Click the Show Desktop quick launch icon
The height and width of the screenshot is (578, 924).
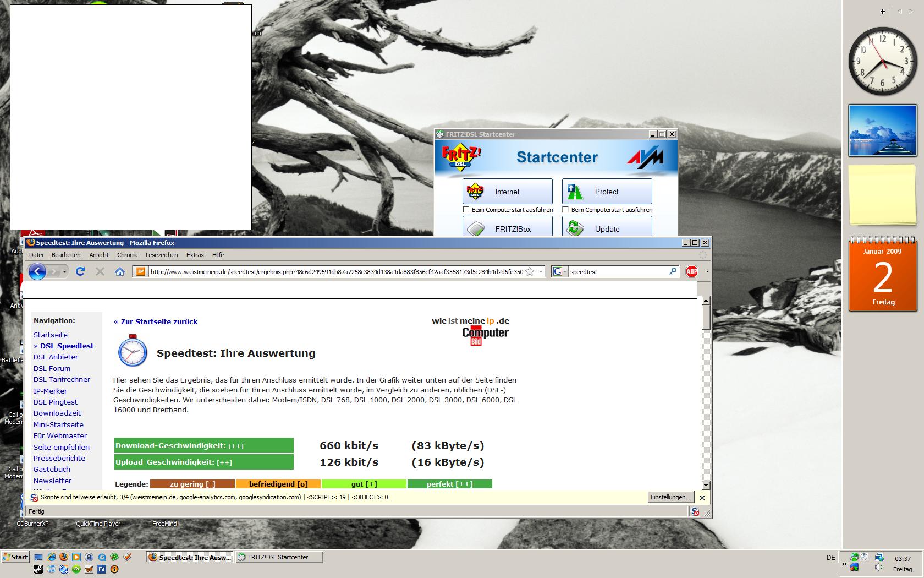click(38, 557)
